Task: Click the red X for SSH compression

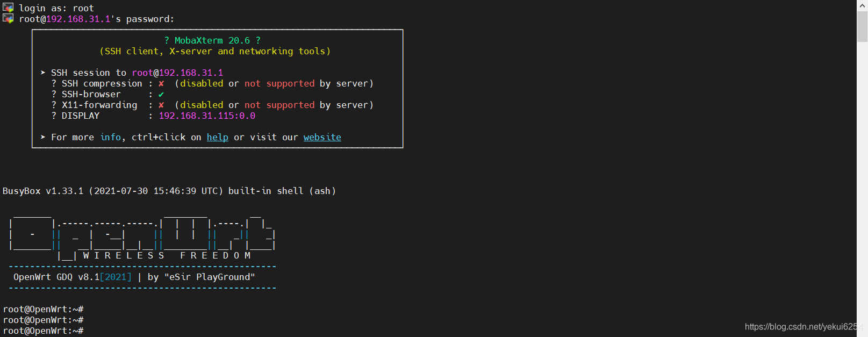Action: [x=161, y=84]
